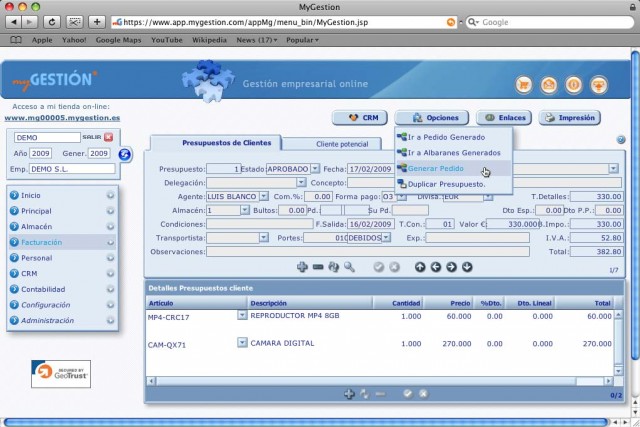This screenshot has height=427, width=640.
Task: Click cancel X icon in details footer
Action: click(424, 394)
